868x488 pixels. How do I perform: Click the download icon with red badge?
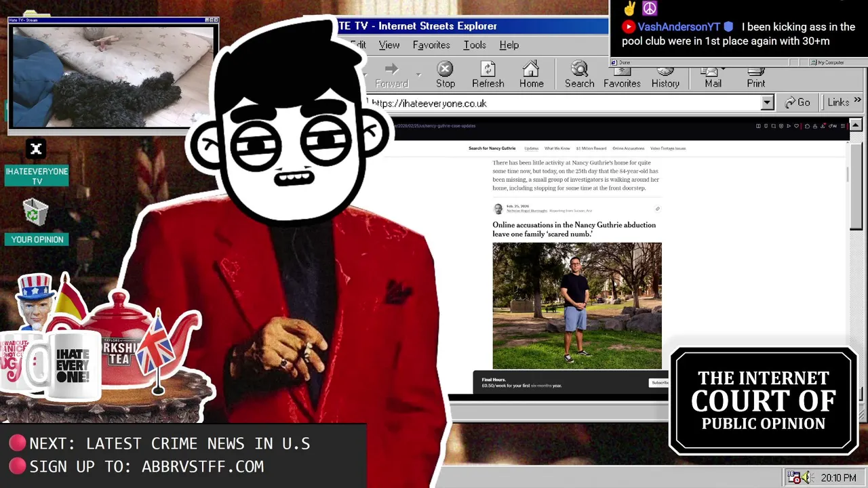[x=823, y=126]
